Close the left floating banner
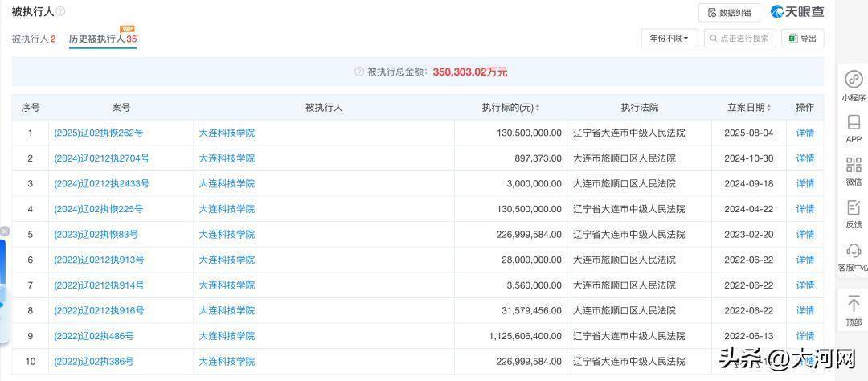Viewport: 868px width, 381px height. click(x=4, y=231)
